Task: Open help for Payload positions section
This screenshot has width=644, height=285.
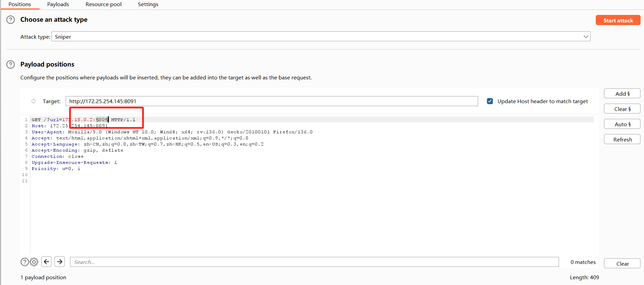Action: [11, 64]
